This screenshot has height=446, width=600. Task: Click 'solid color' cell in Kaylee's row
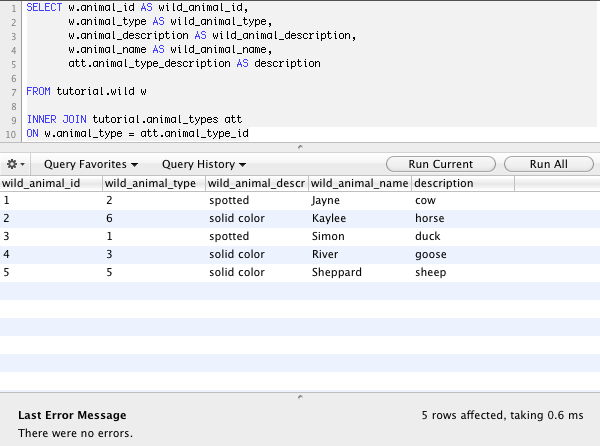click(x=257, y=218)
